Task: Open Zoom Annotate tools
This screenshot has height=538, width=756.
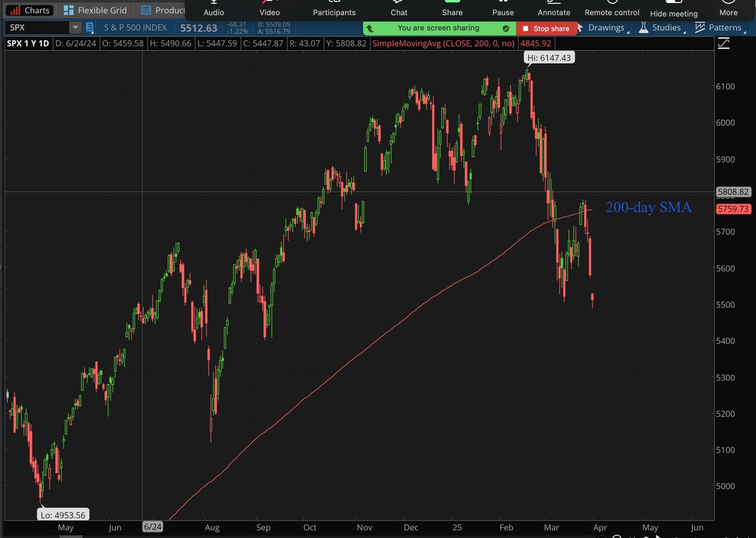Action: tap(554, 9)
